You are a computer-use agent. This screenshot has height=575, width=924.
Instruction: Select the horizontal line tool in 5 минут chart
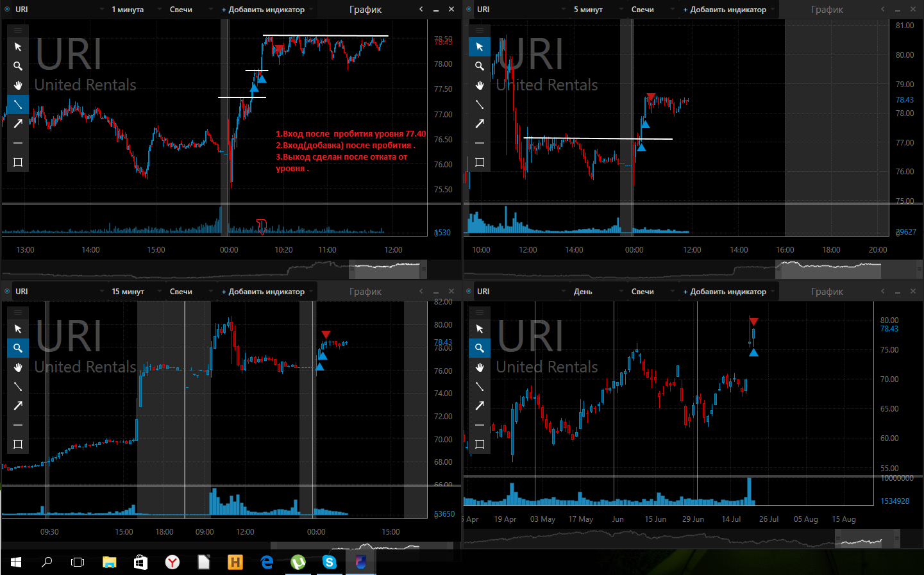480,143
